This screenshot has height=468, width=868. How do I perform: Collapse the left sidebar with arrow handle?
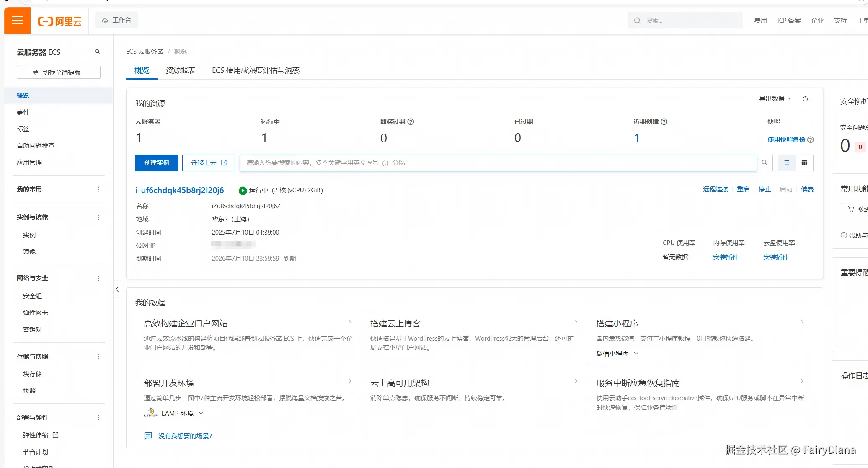coord(117,290)
